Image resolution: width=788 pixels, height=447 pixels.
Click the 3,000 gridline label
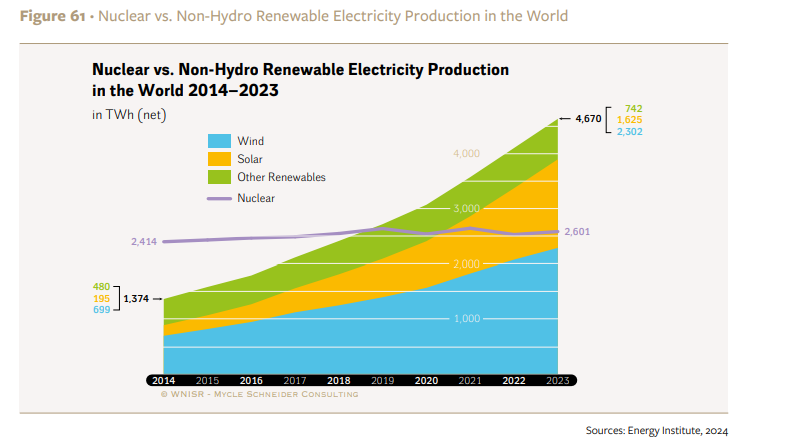[x=466, y=209]
